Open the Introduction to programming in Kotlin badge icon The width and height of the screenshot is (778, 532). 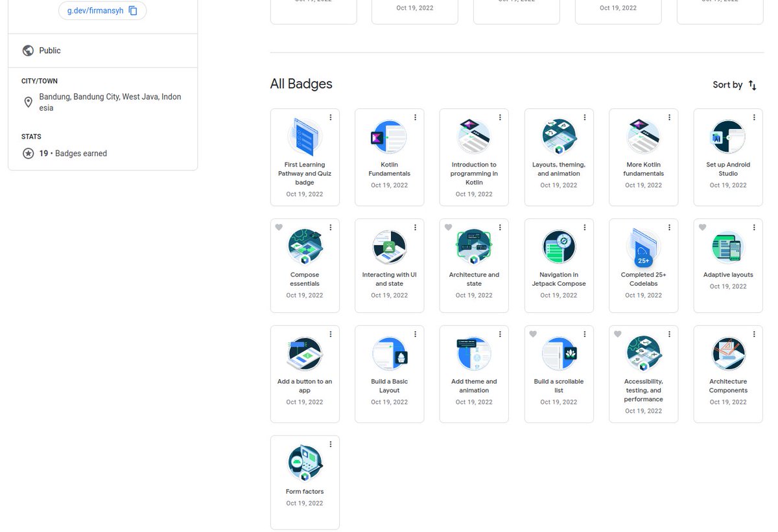(474, 137)
